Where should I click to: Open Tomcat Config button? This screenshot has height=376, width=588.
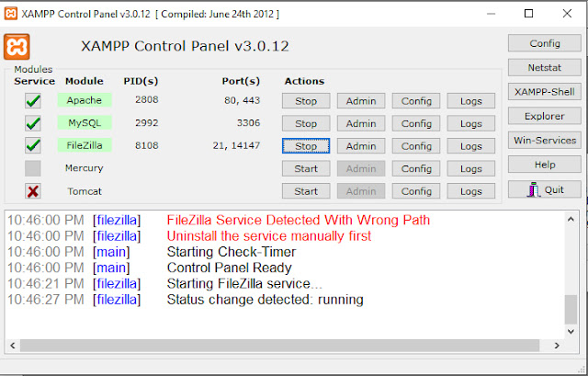416,191
